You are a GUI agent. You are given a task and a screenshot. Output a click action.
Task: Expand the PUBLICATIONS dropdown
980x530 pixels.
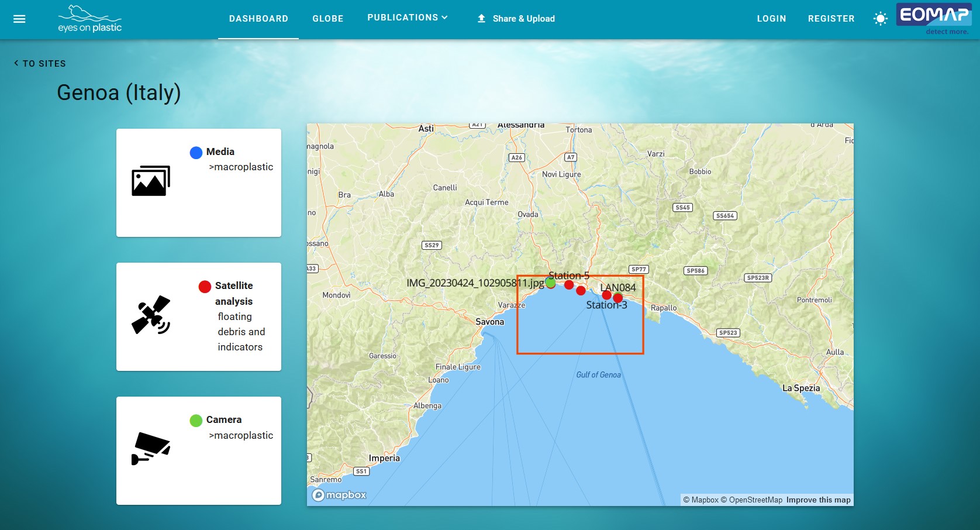[408, 18]
